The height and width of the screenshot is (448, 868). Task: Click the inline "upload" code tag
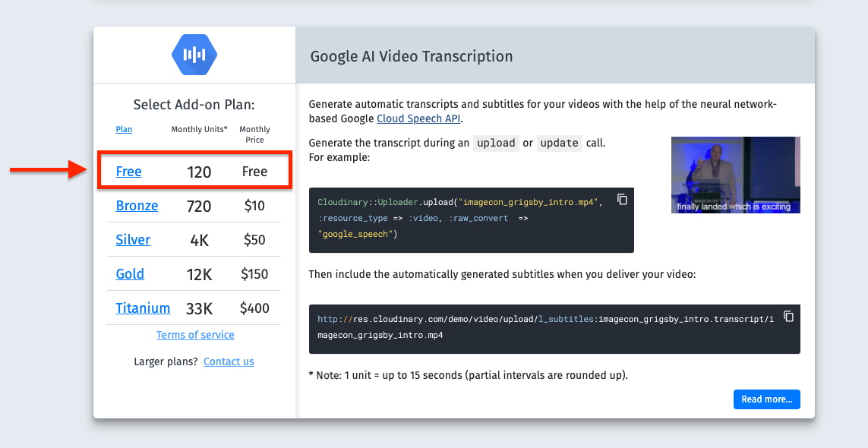[x=496, y=143]
